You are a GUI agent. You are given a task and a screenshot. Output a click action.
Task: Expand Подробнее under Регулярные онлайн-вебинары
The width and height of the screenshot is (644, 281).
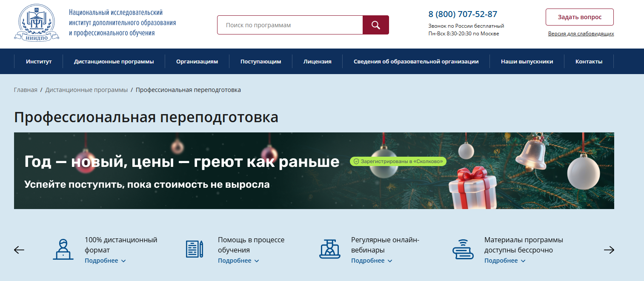[x=372, y=261]
